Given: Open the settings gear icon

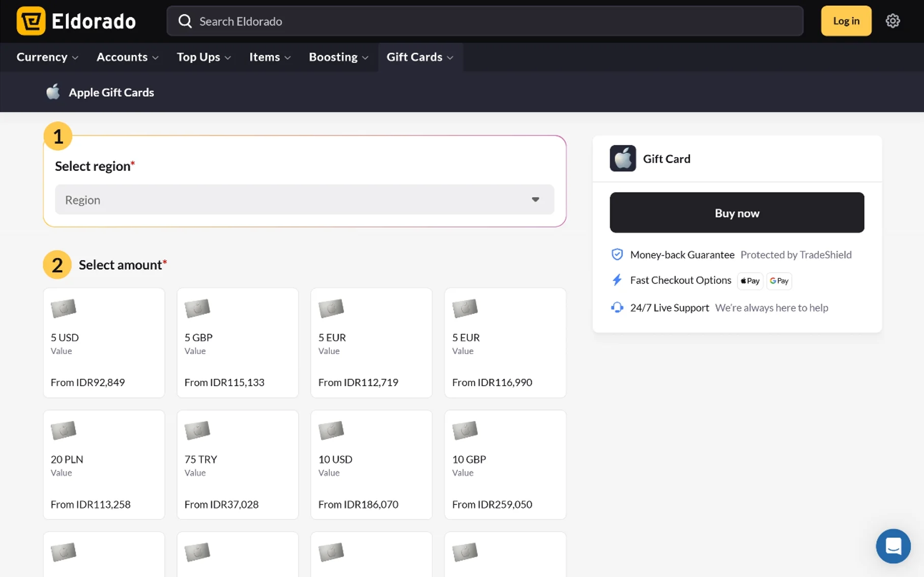Looking at the screenshot, I should point(892,21).
